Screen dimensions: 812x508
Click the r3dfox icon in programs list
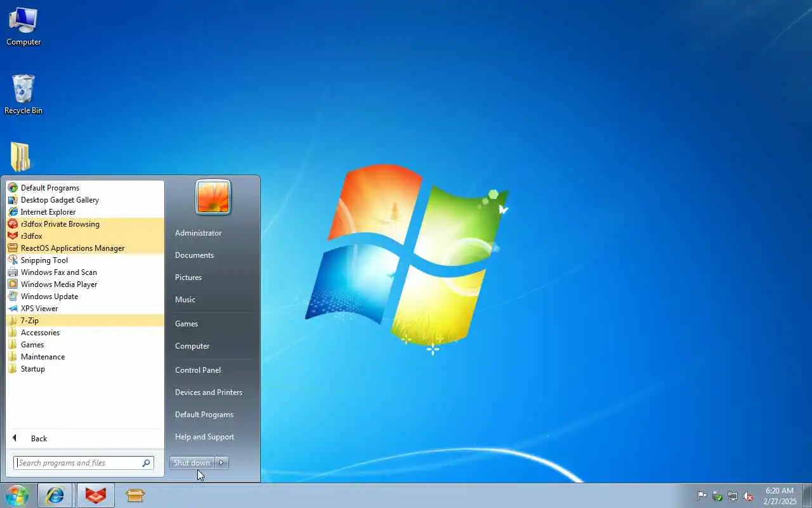[13, 236]
